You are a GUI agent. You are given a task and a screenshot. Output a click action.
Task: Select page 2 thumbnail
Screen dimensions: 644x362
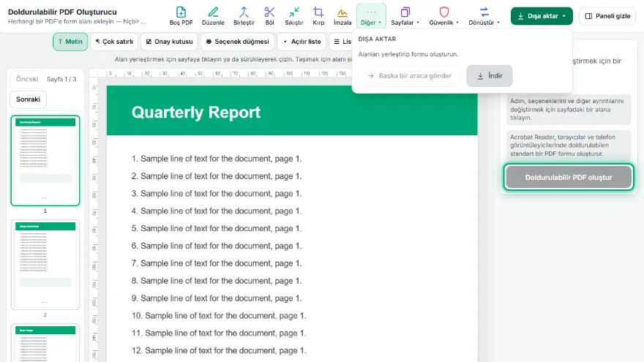[45, 264]
